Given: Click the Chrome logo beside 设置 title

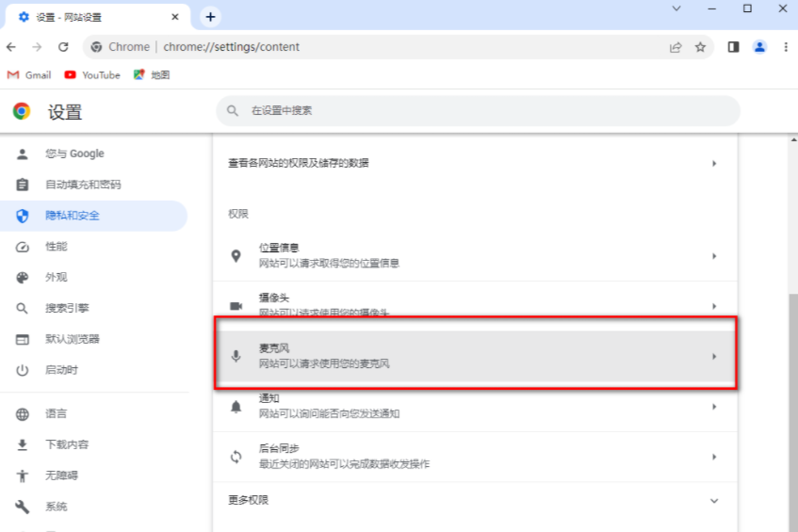Looking at the screenshot, I should (22, 111).
